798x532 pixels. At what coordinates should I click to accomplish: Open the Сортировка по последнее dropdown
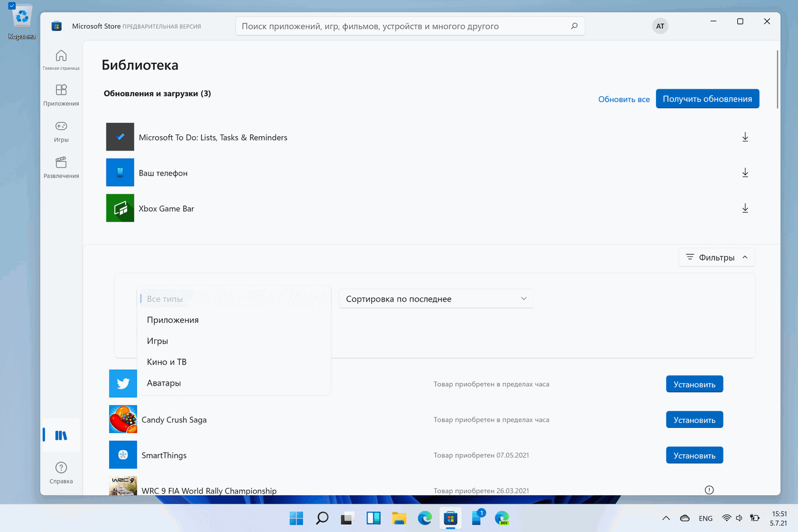point(436,299)
